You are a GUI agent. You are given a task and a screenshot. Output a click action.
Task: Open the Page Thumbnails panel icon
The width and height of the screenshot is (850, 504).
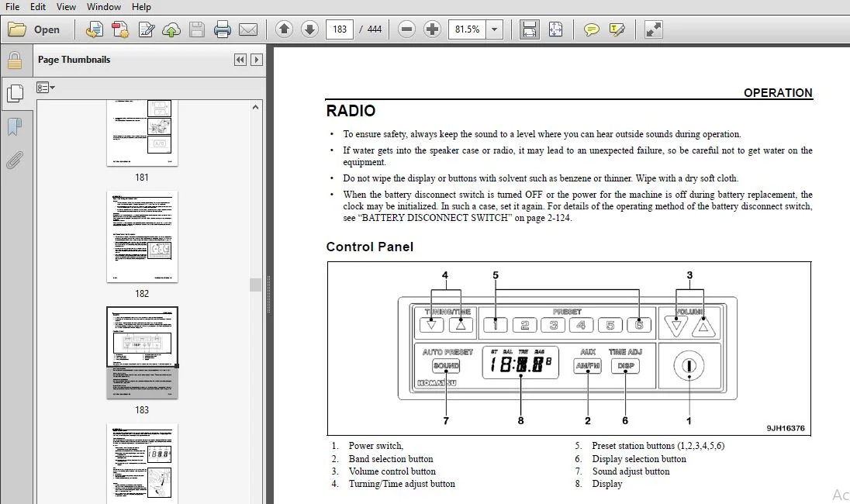pyautogui.click(x=15, y=93)
